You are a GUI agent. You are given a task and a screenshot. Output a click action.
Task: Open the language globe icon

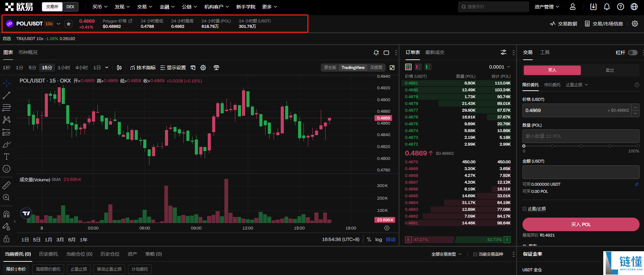634,7
